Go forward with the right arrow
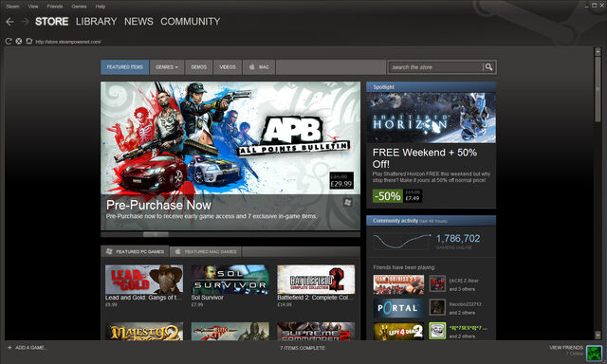The image size is (607, 364). (25, 22)
